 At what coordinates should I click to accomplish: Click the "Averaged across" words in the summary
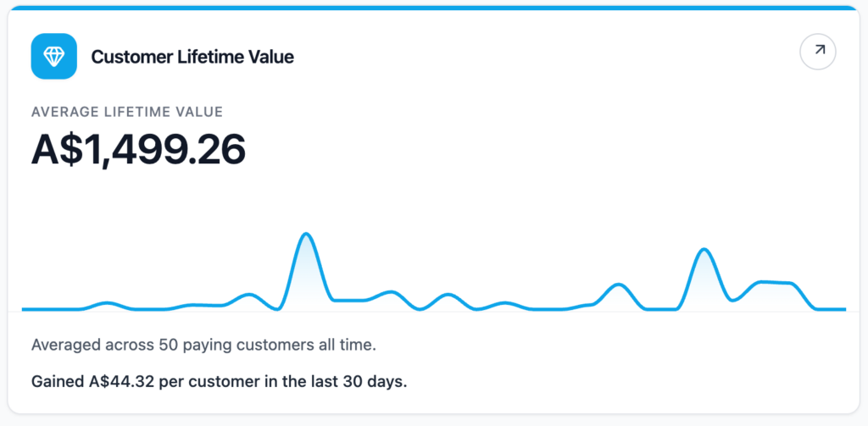(92, 346)
